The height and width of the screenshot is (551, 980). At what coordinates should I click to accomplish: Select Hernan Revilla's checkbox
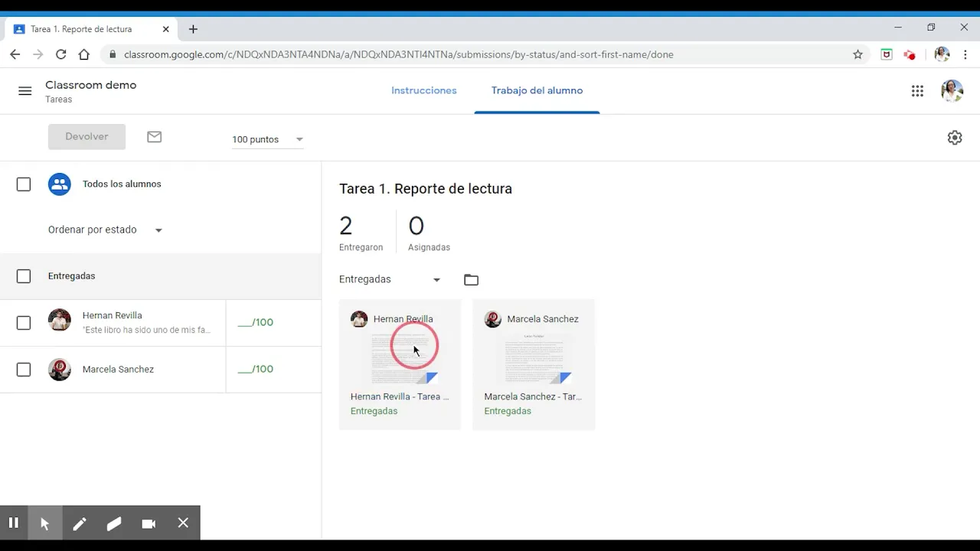click(x=24, y=323)
